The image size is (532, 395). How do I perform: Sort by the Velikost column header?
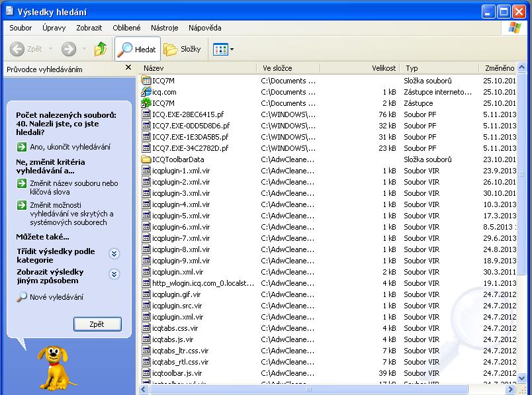click(360, 68)
